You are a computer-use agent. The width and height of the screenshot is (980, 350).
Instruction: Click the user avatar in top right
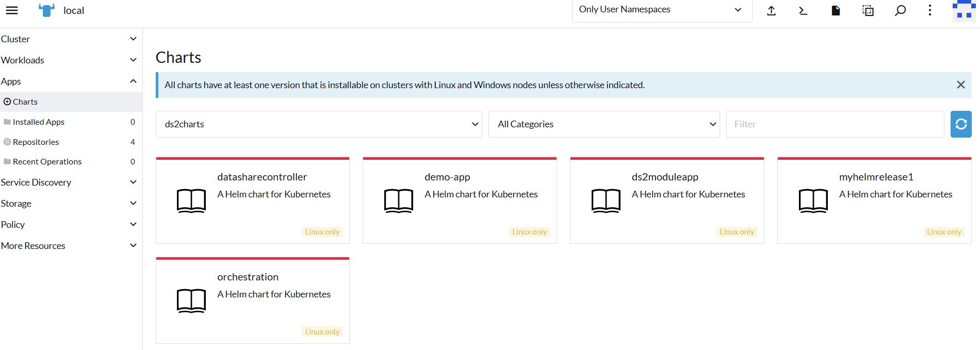pos(963,11)
